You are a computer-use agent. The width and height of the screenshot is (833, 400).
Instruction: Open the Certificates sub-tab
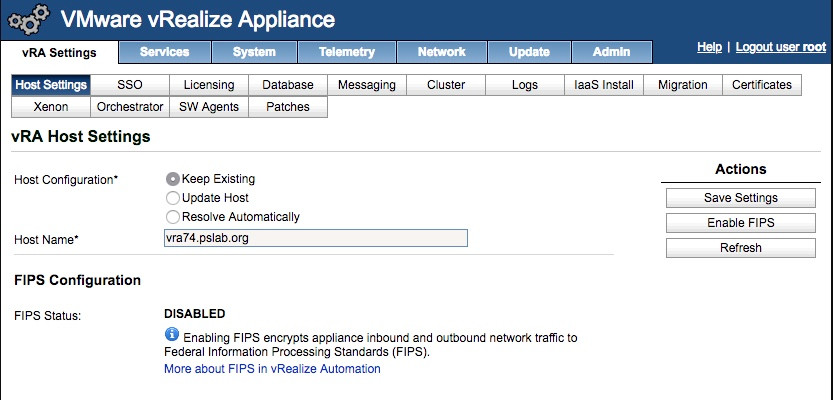coord(762,85)
